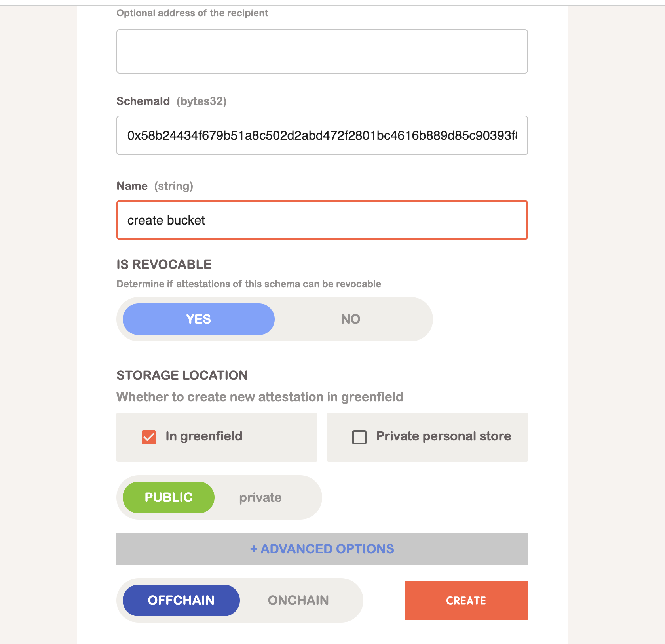The height and width of the screenshot is (644, 665).
Task: Click the 'Name (string)' field label
Action: [x=155, y=186]
